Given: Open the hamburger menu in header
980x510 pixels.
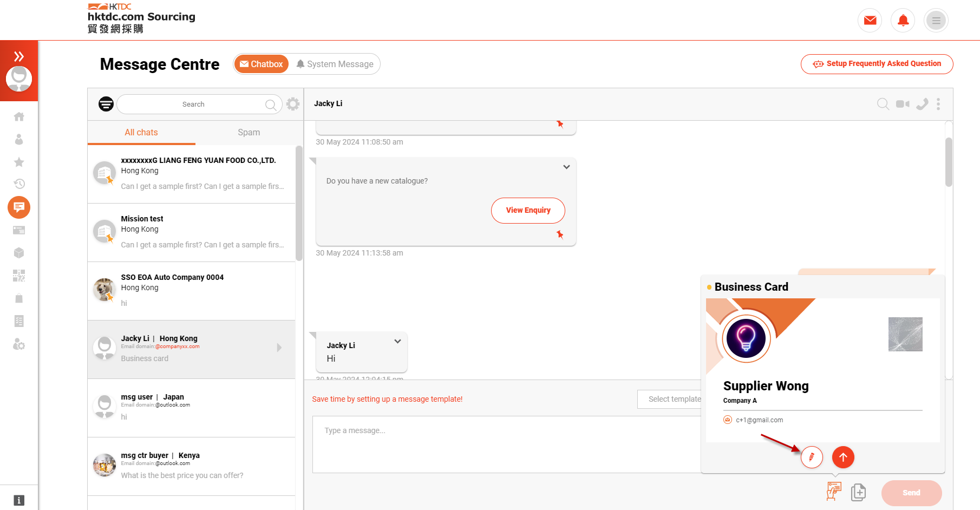Looking at the screenshot, I should (x=936, y=21).
